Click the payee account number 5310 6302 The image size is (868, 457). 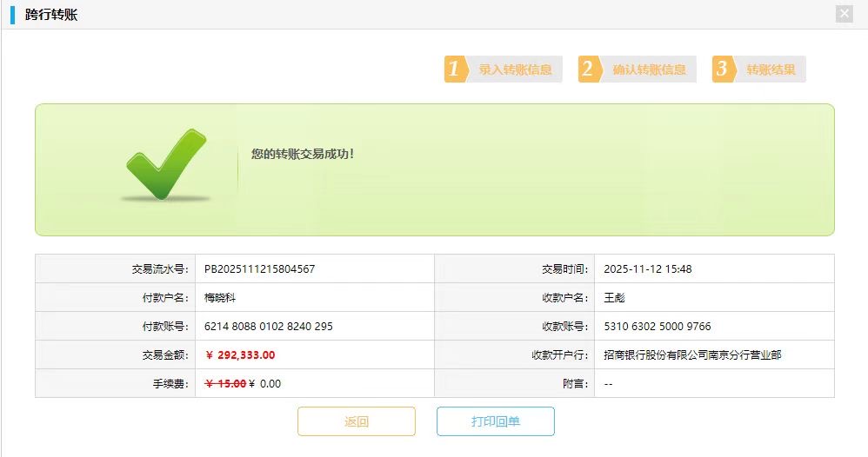click(657, 327)
